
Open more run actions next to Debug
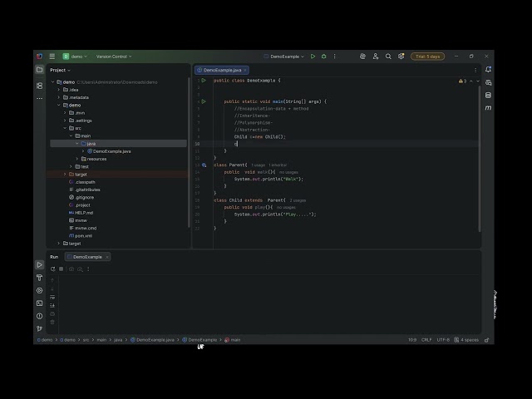point(334,57)
